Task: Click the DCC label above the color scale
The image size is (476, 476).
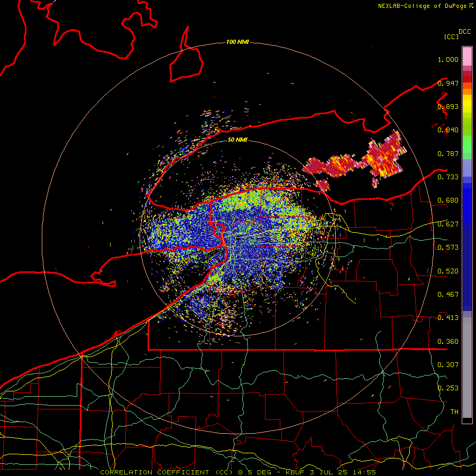Action: (465, 32)
